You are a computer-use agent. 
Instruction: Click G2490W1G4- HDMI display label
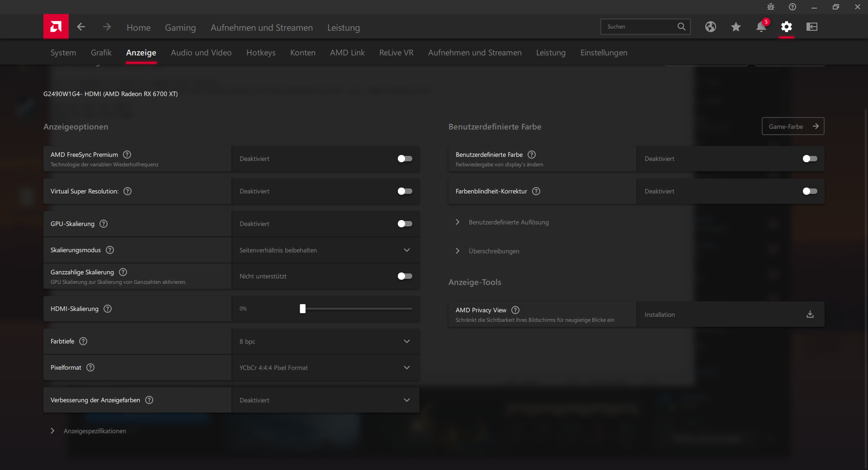(110, 94)
